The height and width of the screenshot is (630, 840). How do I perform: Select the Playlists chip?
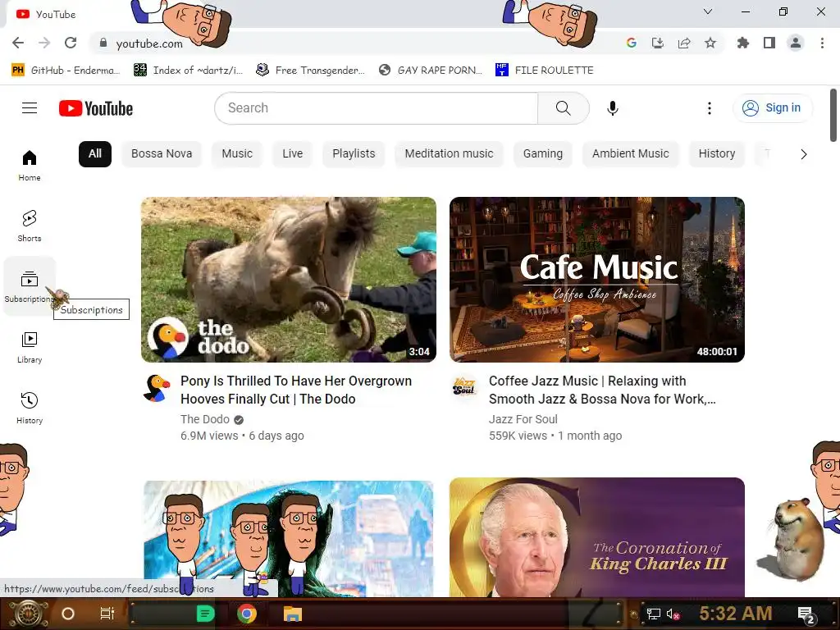pyautogui.click(x=354, y=153)
